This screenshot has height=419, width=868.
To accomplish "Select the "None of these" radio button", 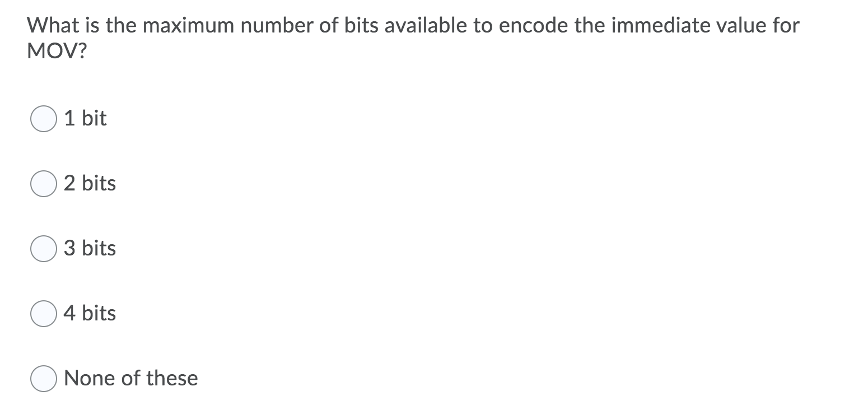I will pyautogui.click(x=43, y=378).
